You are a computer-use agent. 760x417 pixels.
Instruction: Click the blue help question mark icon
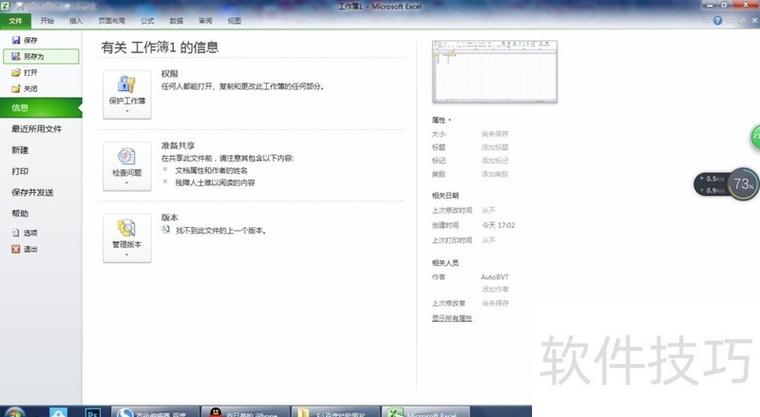[x=717, y=20]
